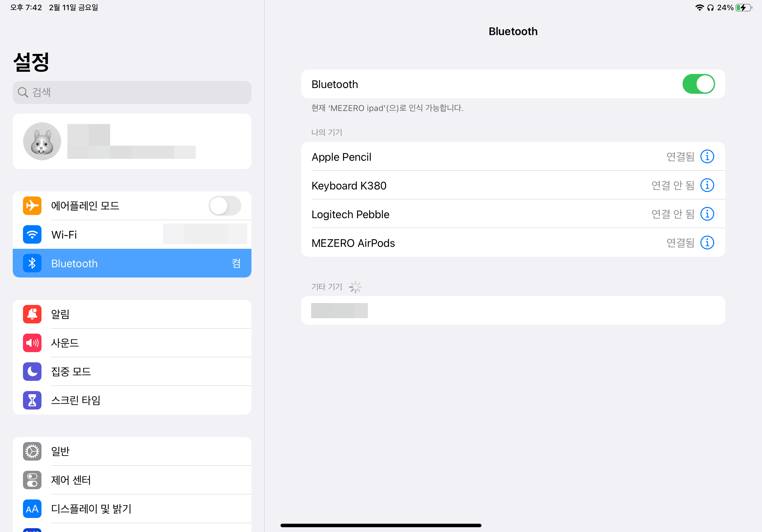762x532 pixels.
Task: Turn off the Bluetooth switch
Action: (x=698, y=84)
